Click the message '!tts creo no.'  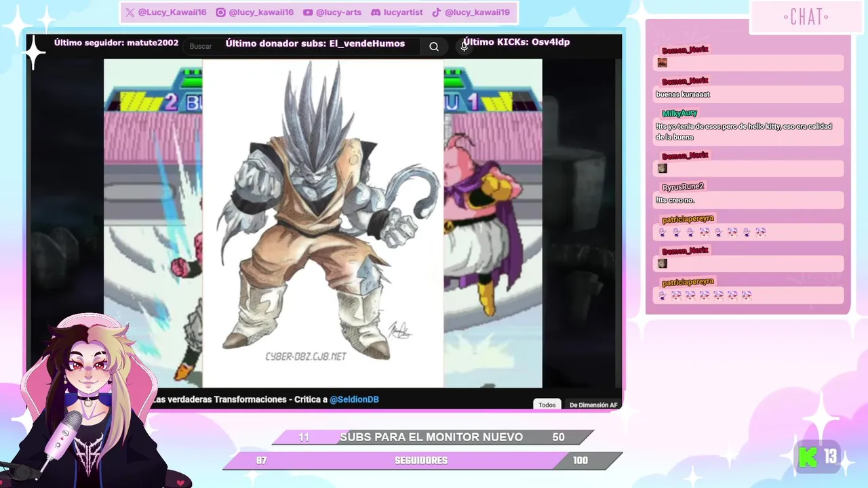(x=675, y=200)
